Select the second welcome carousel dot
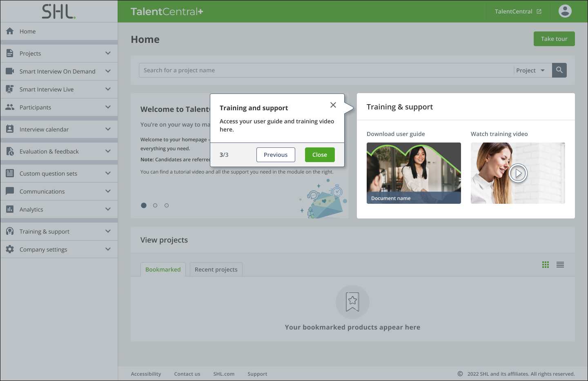This screenshot has width=588, height=381. pyautogui.click(x=155, y=205)
